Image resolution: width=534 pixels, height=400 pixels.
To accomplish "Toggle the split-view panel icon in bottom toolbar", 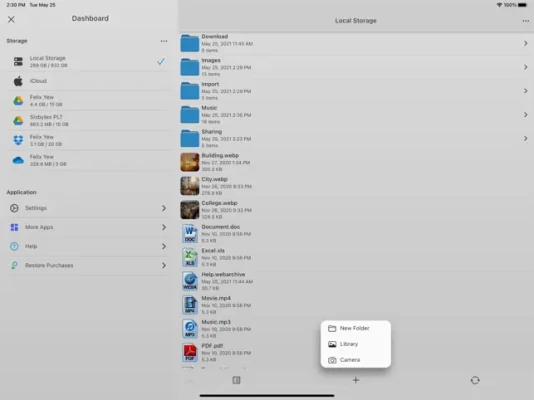I will coord(236,380).
